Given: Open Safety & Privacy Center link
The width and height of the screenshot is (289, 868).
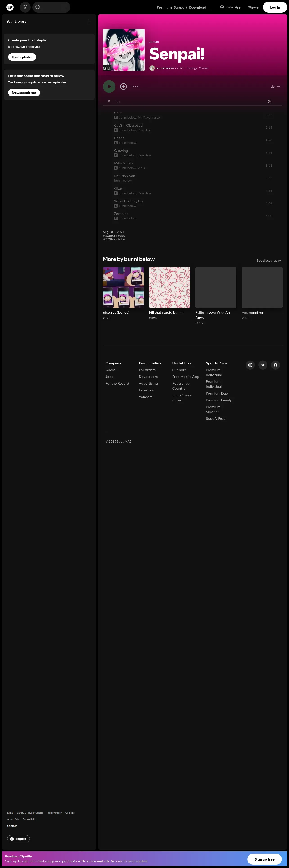Looking at the screenshot, I should coord(30,813).
